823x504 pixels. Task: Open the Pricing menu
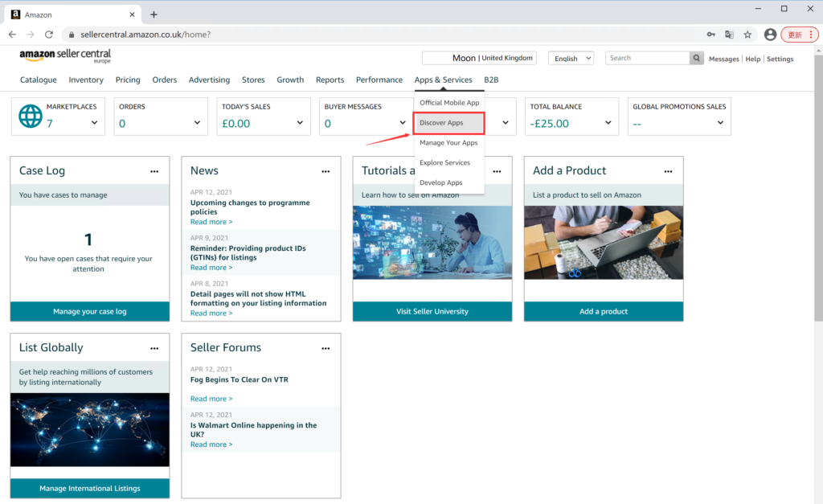[128, 80]
